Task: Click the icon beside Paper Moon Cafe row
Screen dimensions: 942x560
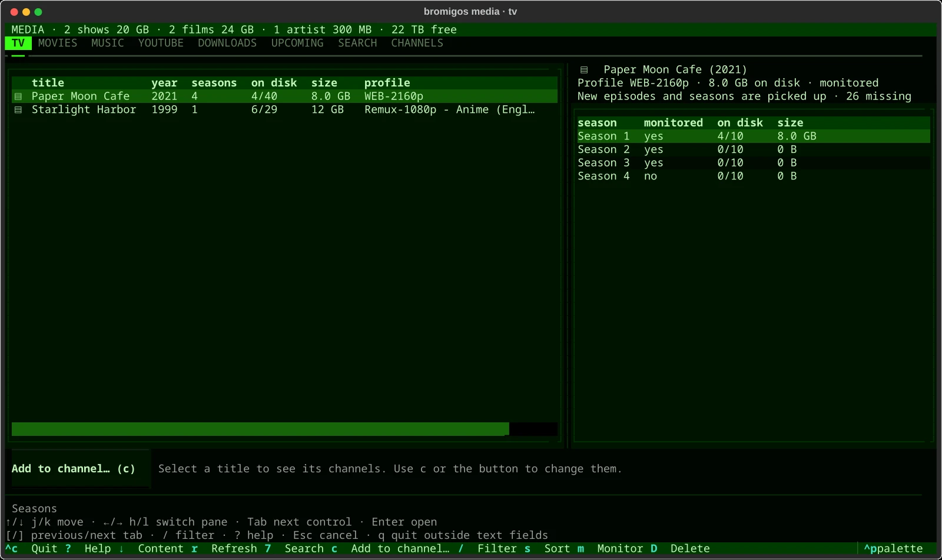Action: pos(18,96)
